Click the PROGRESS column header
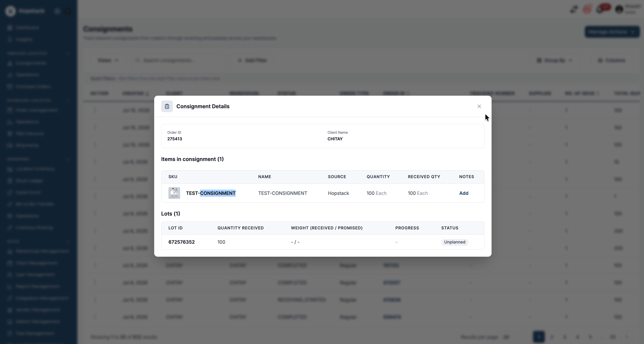The width and height of the screenshot is (644, 344). pos(407,228)
